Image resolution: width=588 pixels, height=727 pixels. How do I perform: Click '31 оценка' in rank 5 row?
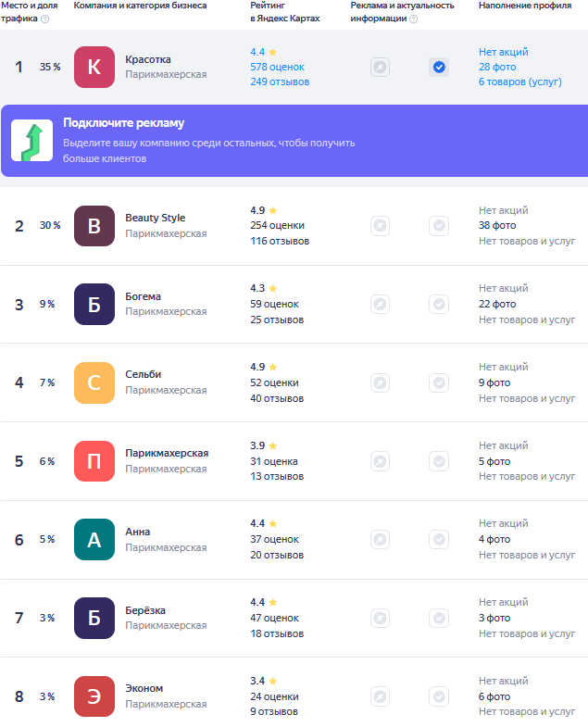pos(274,461)
